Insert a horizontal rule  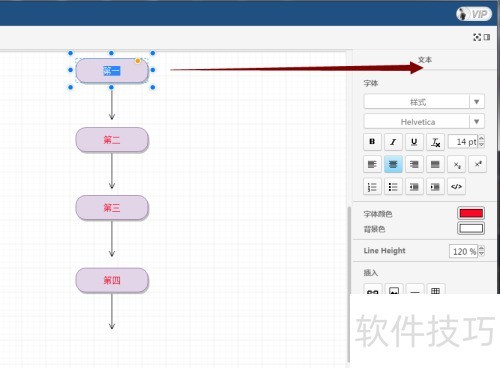[415, 289]
